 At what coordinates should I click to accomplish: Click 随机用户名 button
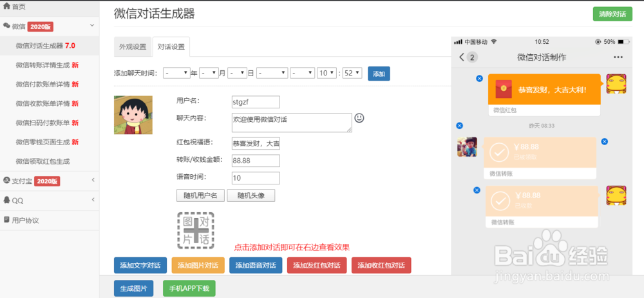(x=200, y=195)
